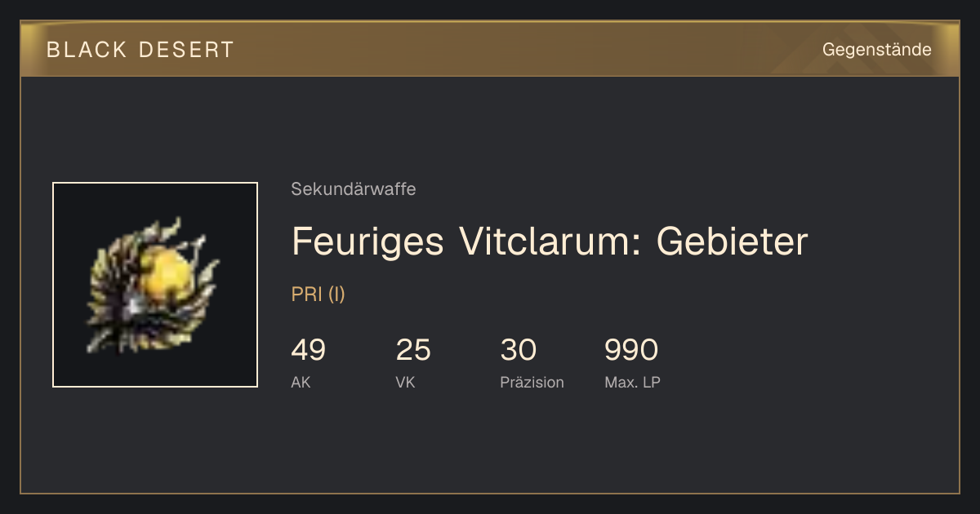Click the golden header banner
This screenshot has height=514, width=980.
490,49
